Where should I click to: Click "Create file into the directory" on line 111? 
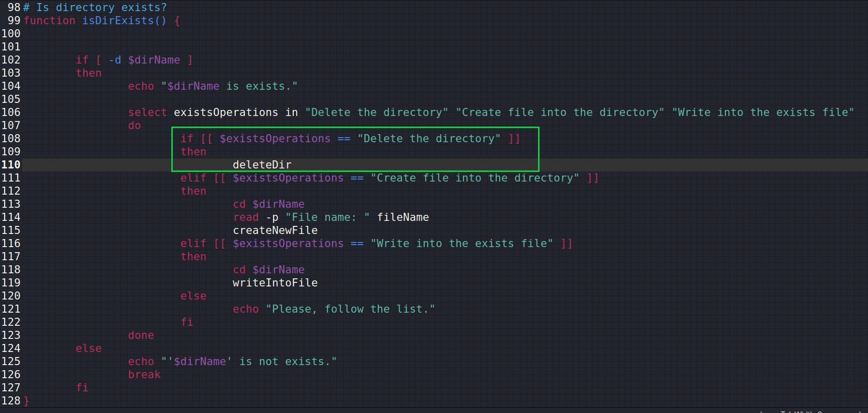coord(475,178)
